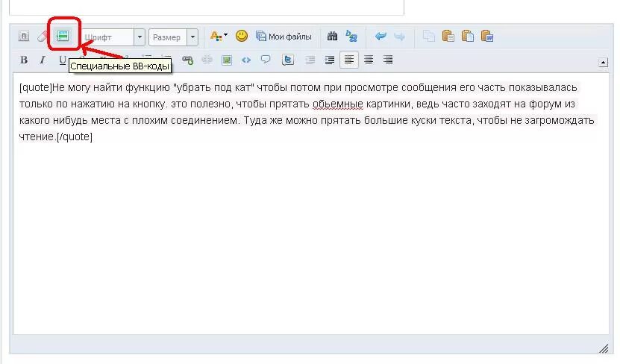Viewport: 620px width, 364px height.
Task: Redo the undone edit
Action: point(400,37)
